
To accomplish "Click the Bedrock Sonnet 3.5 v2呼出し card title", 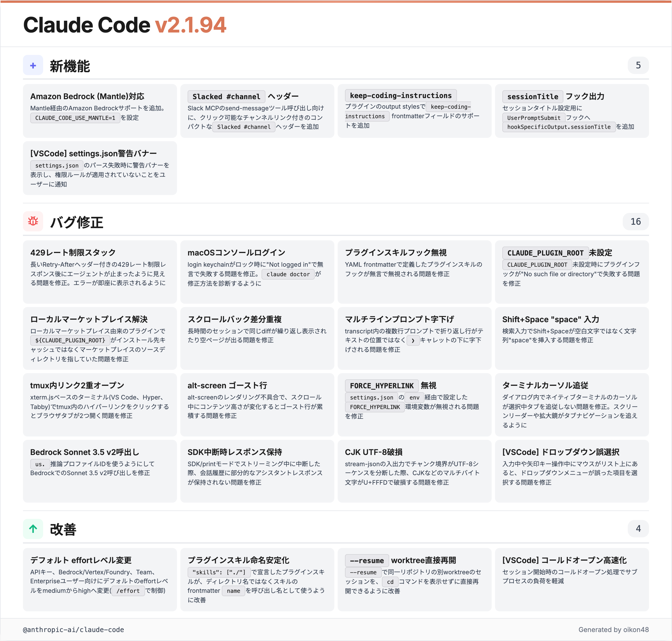I will (x=85, y=452).
